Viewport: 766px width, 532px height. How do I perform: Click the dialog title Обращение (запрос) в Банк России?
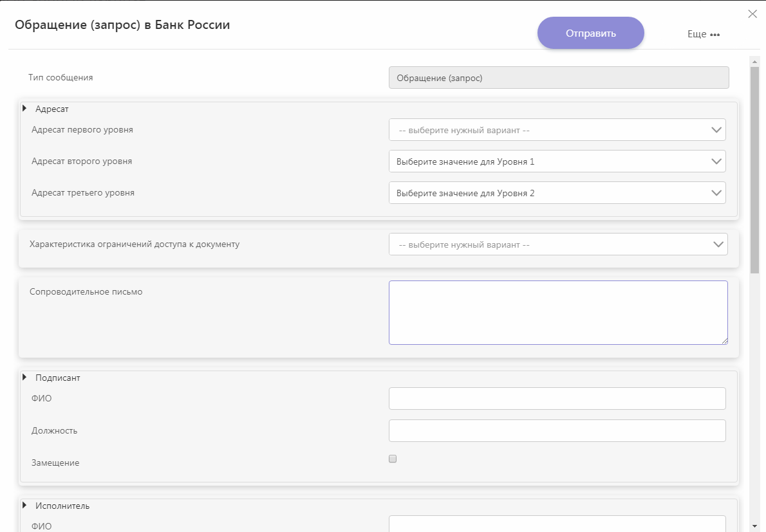[122, 25]
